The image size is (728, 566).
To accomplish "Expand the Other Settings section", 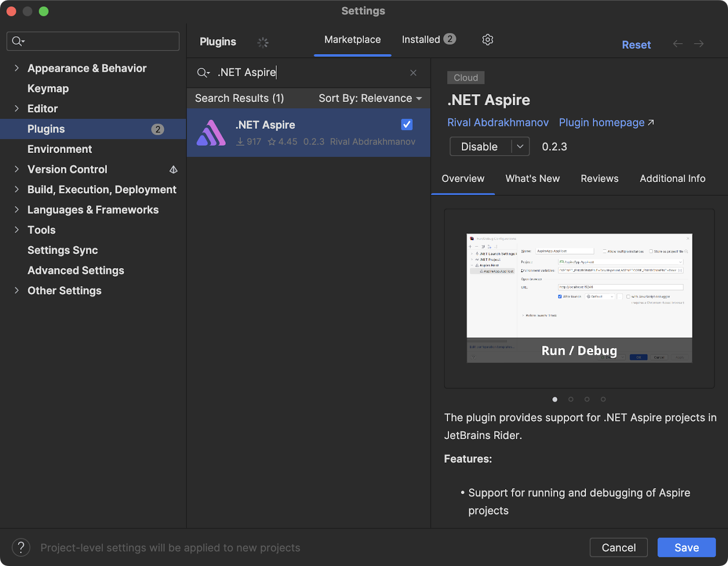I will [x=17, y=290].
